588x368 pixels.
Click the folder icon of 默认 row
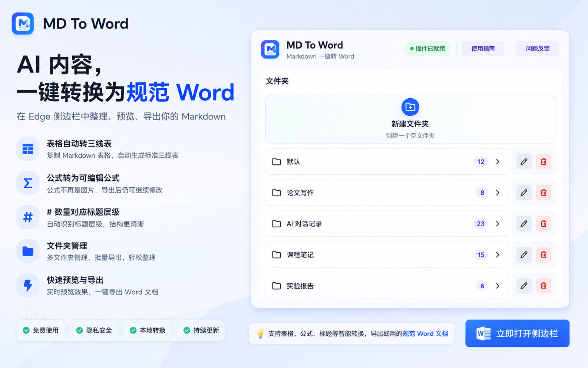point(277,162)
